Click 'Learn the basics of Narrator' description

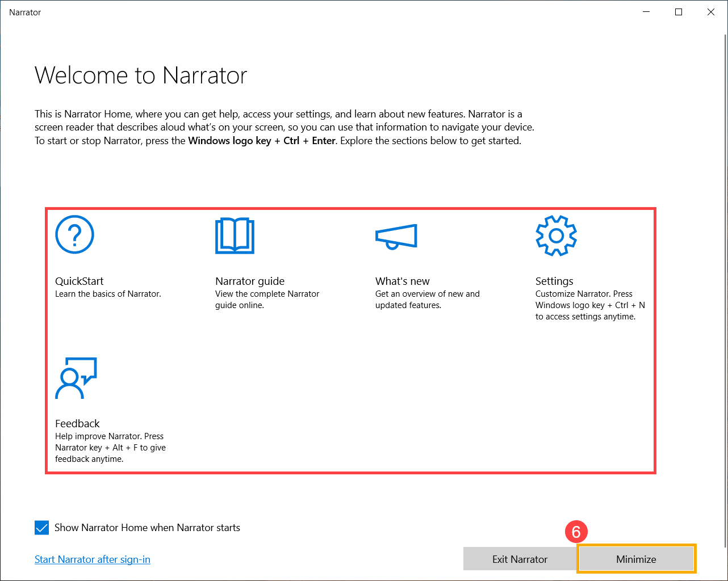point(108,294)
